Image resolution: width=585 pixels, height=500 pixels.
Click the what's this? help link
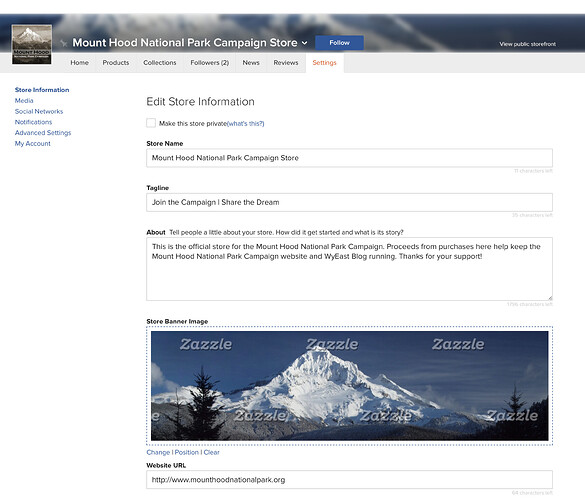[x=245, y=124]
